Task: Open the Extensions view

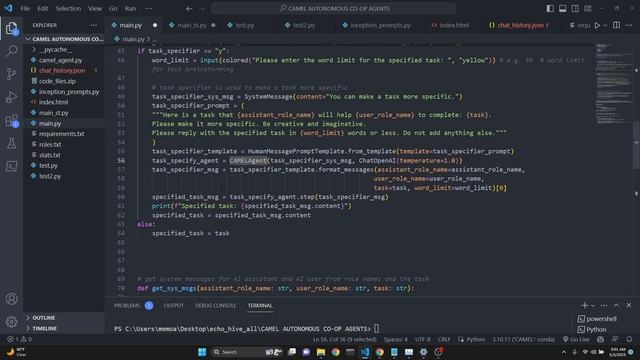Action: click(x=11, y=120)
